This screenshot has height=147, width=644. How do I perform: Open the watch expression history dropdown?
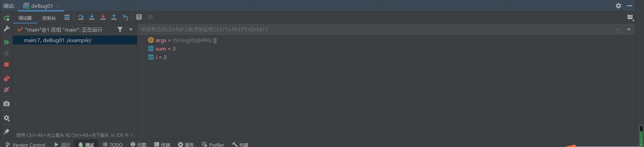[x=629, y=30]
